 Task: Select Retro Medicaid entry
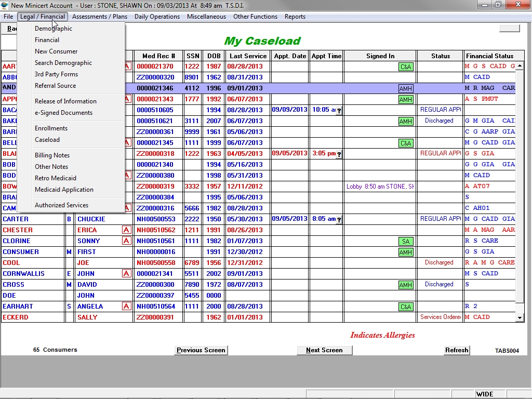(55, 178)
